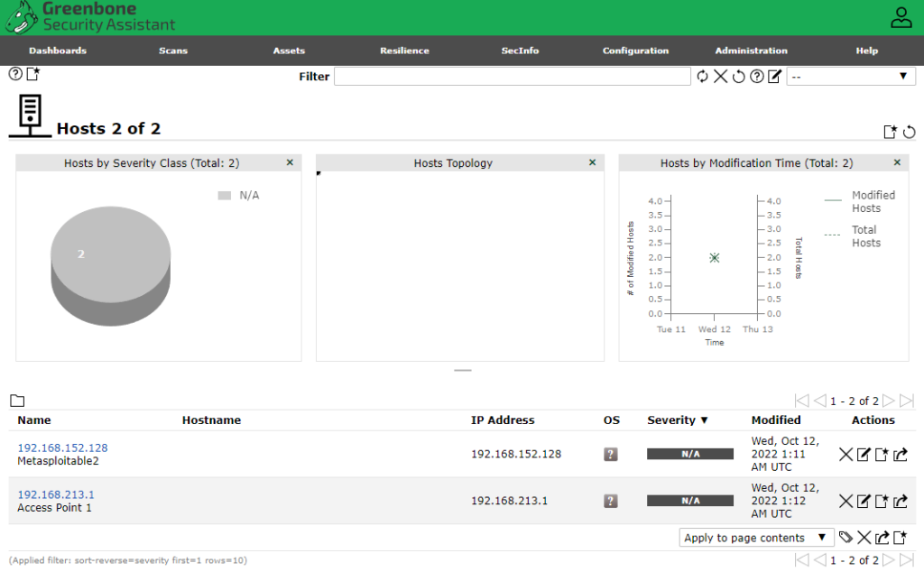Screen dimensions: 924x572
Task: Click the bulk export icon
Action: [x=882, y=537]
